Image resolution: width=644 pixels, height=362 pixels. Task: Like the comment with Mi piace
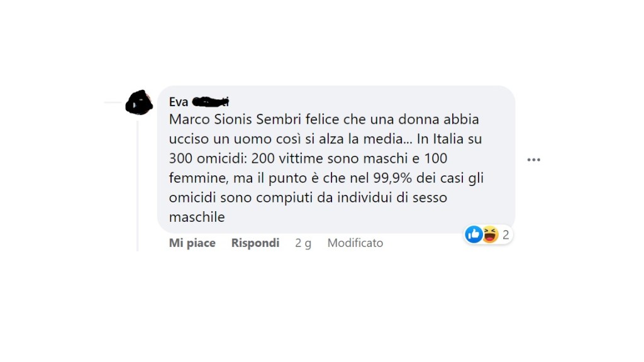click(x=192, y=243)
